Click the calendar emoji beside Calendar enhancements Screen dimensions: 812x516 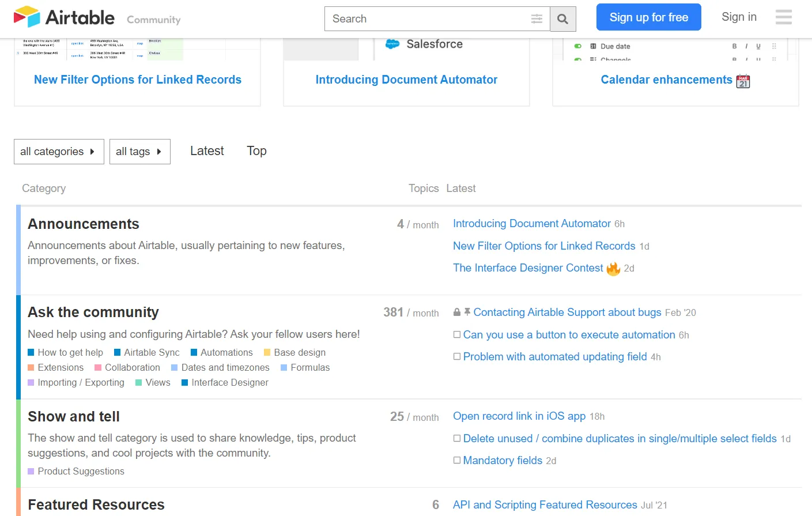743,81
